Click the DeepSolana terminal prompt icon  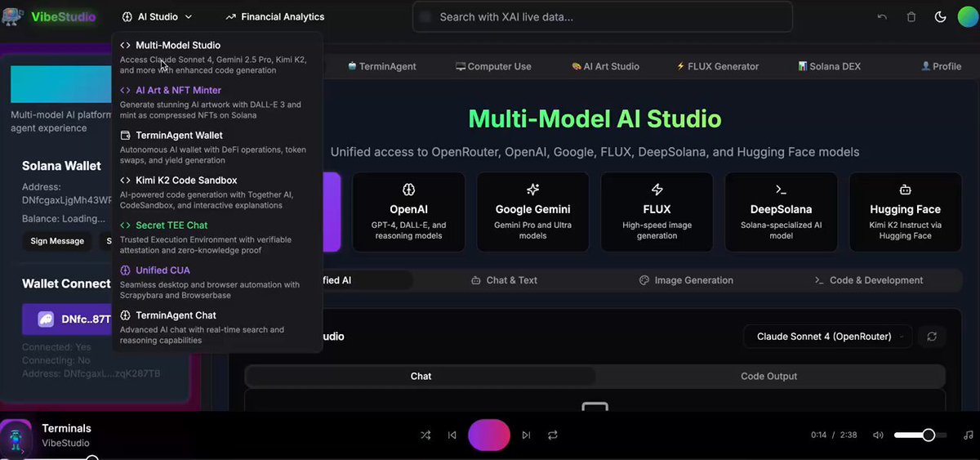click(781, 190)
